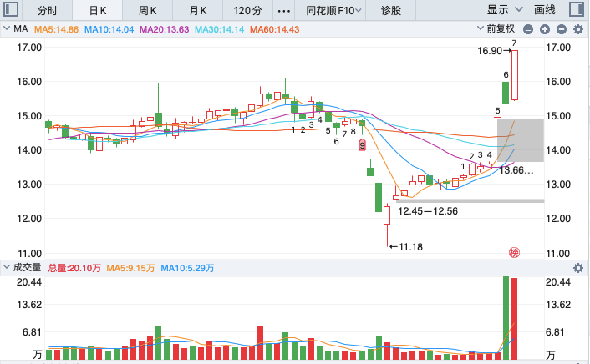Open the 前复权 adjustment dropdown

tap(496, 28)
